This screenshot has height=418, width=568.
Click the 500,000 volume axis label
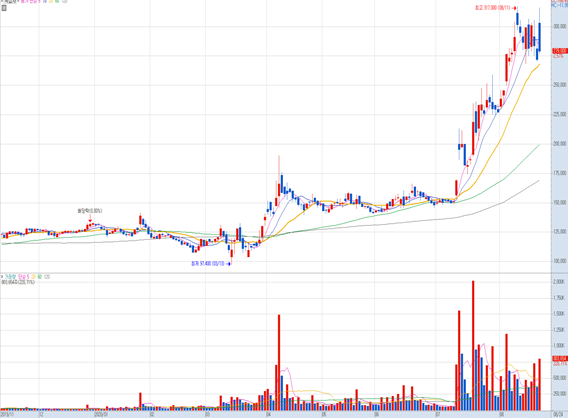click(x=560, y=378)
